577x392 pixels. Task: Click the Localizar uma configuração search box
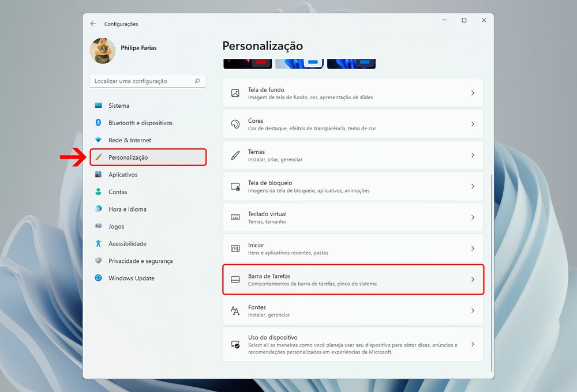[x=142, y=81]
